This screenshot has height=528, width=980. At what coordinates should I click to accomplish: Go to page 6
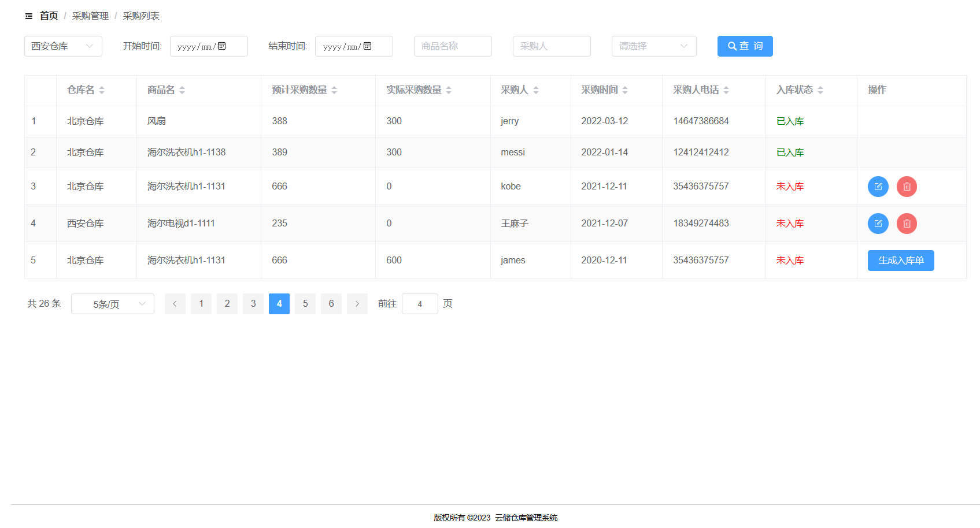pos(331,304)
